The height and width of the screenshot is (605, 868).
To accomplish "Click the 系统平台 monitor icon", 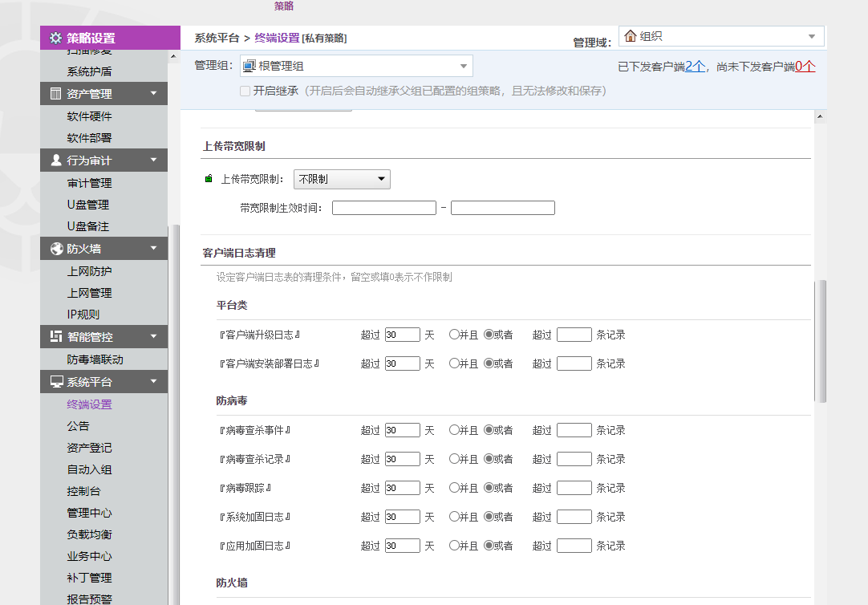I will coord(55,382).
